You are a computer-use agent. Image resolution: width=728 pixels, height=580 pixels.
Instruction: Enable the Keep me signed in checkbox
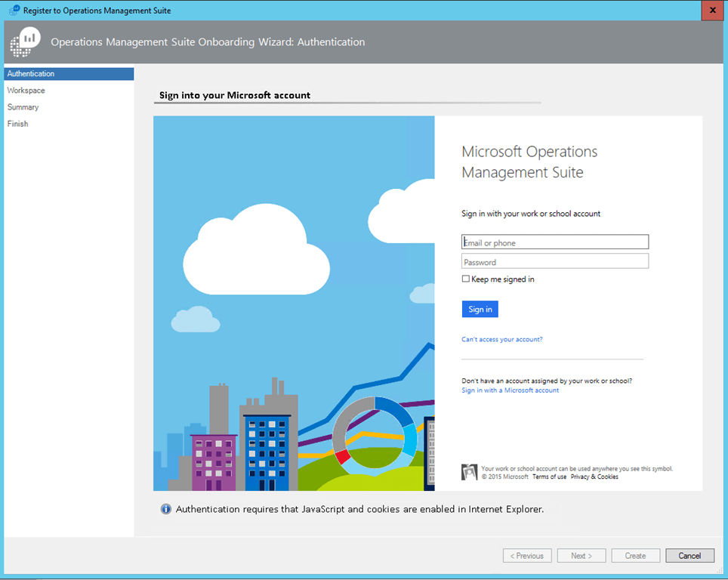tap(466, 279)
